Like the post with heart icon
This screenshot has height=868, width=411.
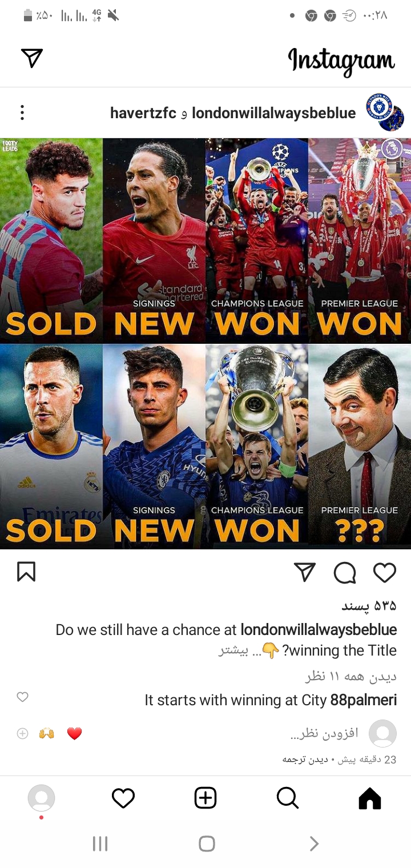[384, 572]
